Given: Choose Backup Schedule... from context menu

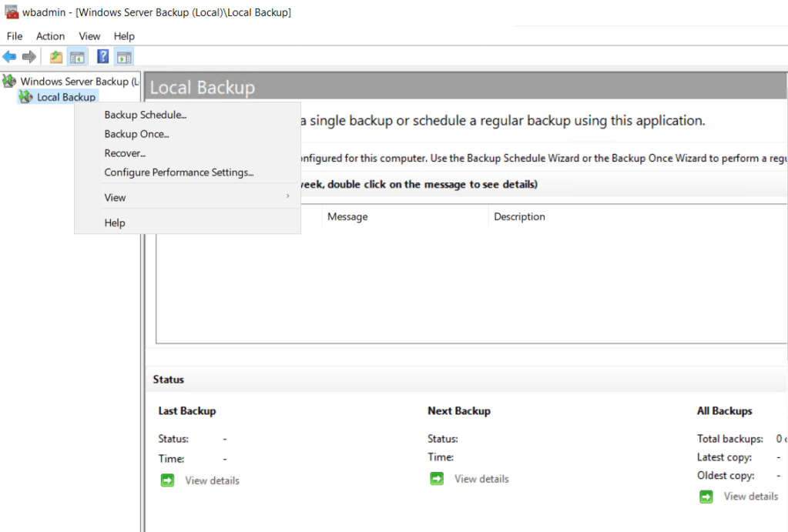Looking at the screenshot, I should 146,115.
